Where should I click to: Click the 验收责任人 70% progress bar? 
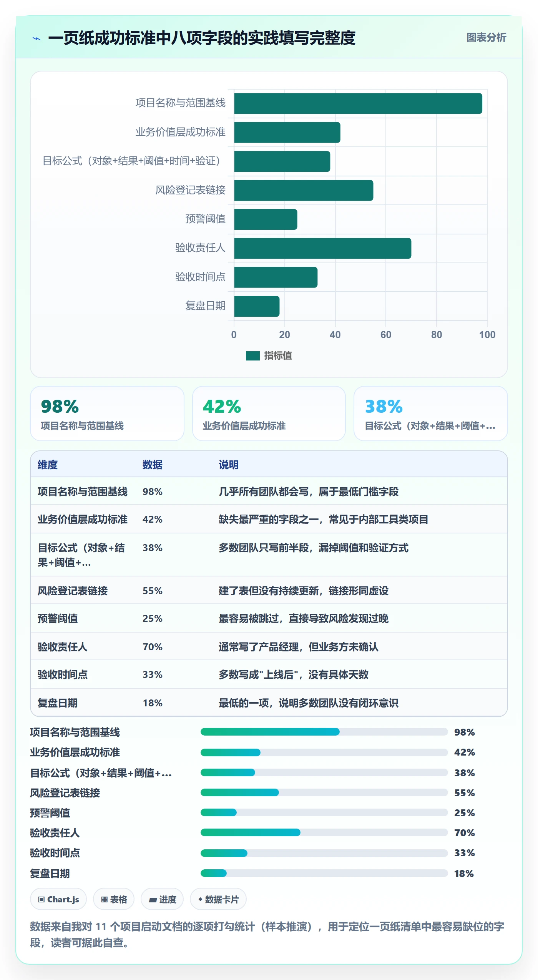click(324, 832)
